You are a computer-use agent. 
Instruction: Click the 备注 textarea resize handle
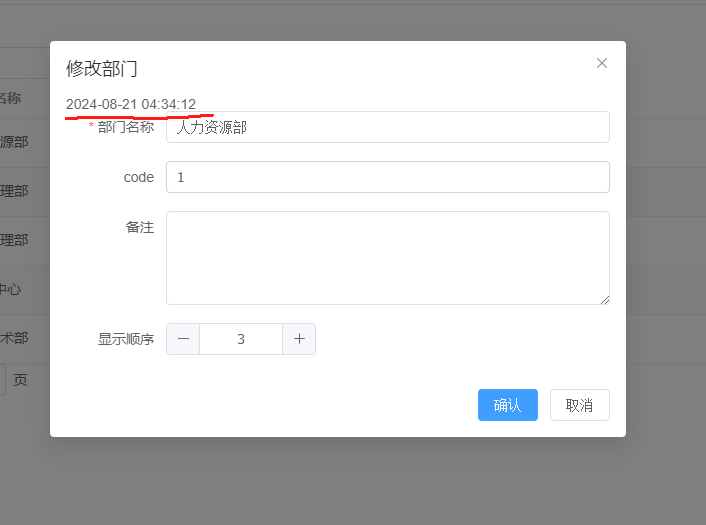coord(605,300)
